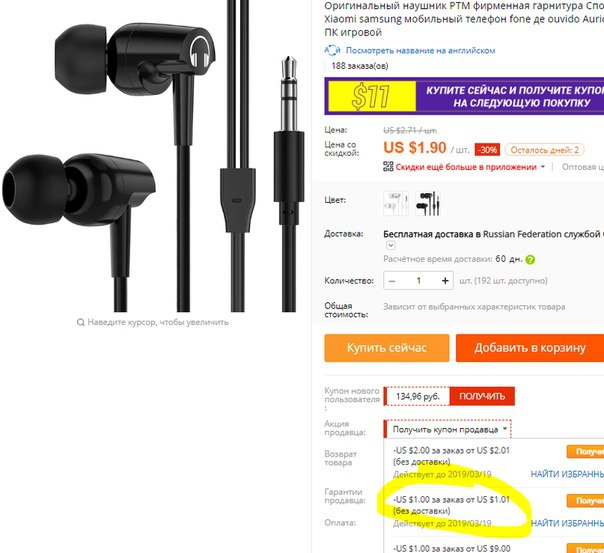Image resolution: width=604 pixels, height=553 pixels.
Task: Click "ПОЛУЧИТЬ" new user coupon button
Action: (482, 396)
